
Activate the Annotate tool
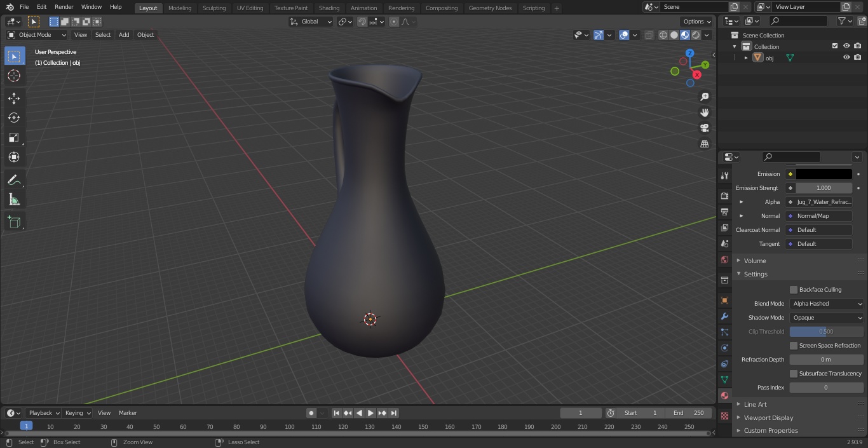(x=14, y=180)
